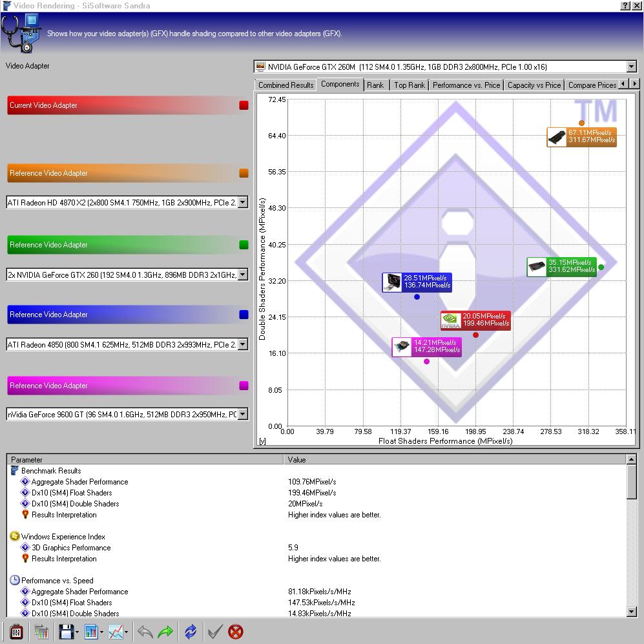Click the diamond icon beside 3D Graphics Performance
This screenshot has height=644, width=644.
25,547
